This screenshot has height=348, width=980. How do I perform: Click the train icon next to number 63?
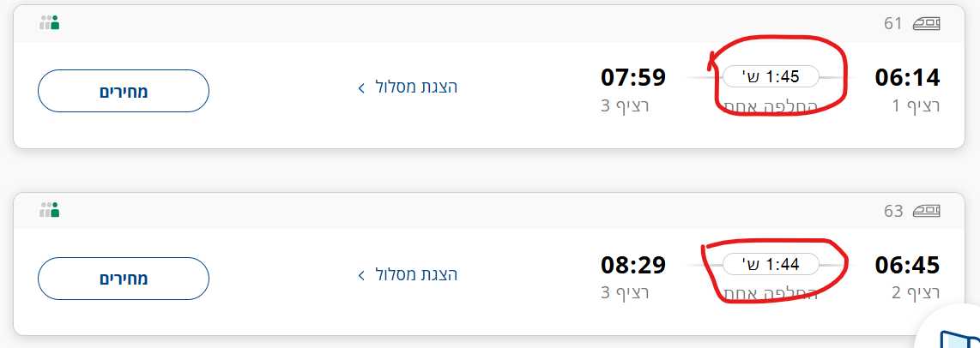pyautogui.click(x=927, y=210)
